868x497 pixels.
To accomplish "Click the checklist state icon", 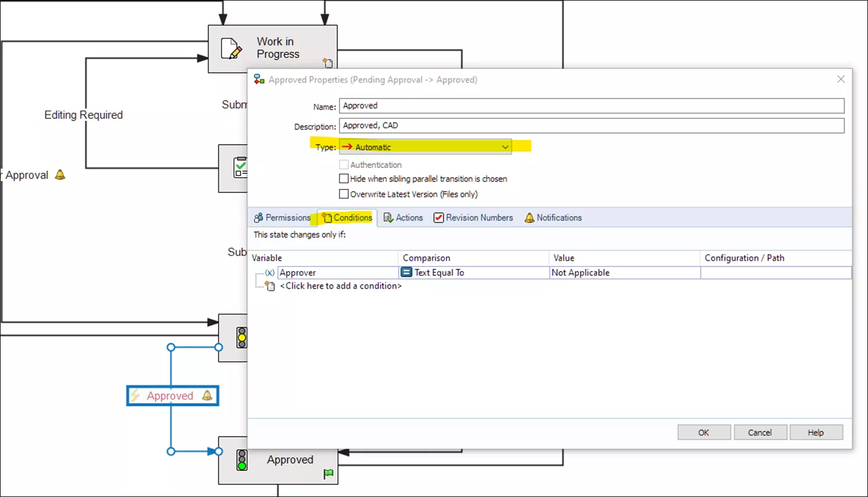I will [241, 168].
